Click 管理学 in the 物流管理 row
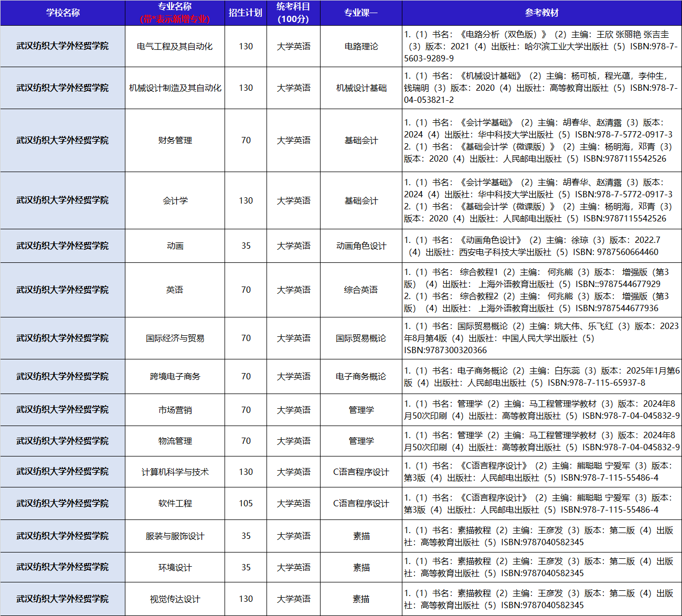Viewport: 682px width, 616px height. tap(361, 441)
